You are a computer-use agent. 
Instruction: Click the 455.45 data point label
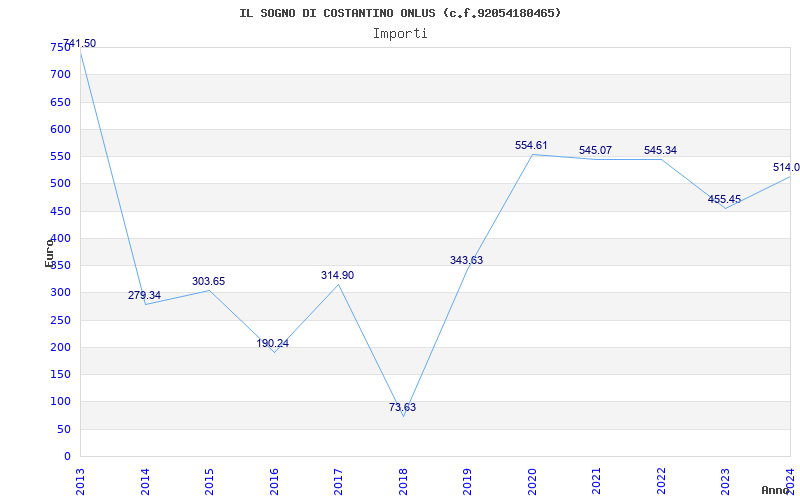click(724, 199)
